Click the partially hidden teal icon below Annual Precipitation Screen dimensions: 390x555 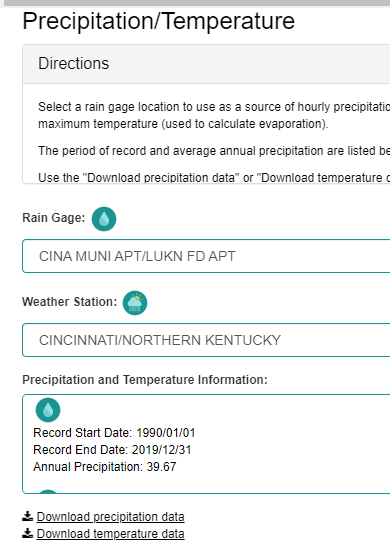pyautogui.click(x=48, y=491)
